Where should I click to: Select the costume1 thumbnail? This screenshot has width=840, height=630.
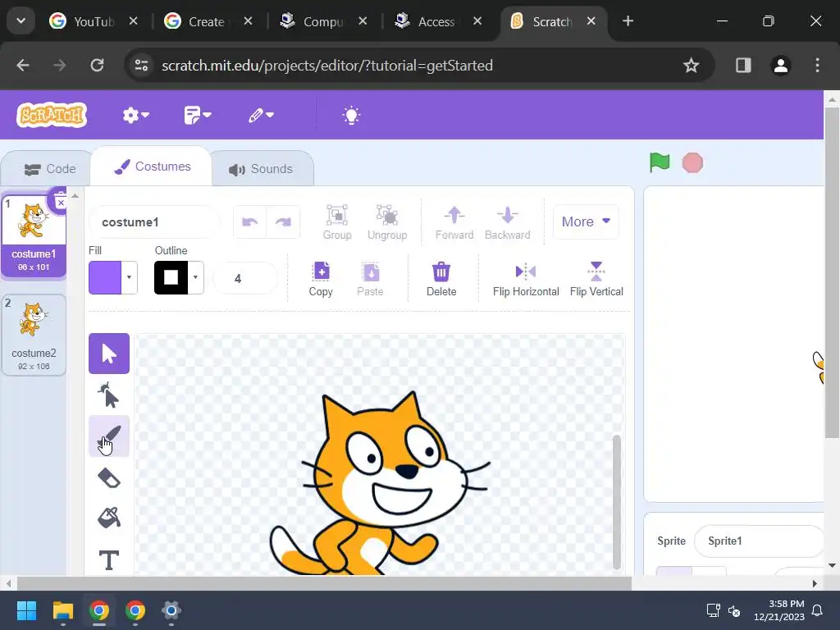tap(34, 235)
